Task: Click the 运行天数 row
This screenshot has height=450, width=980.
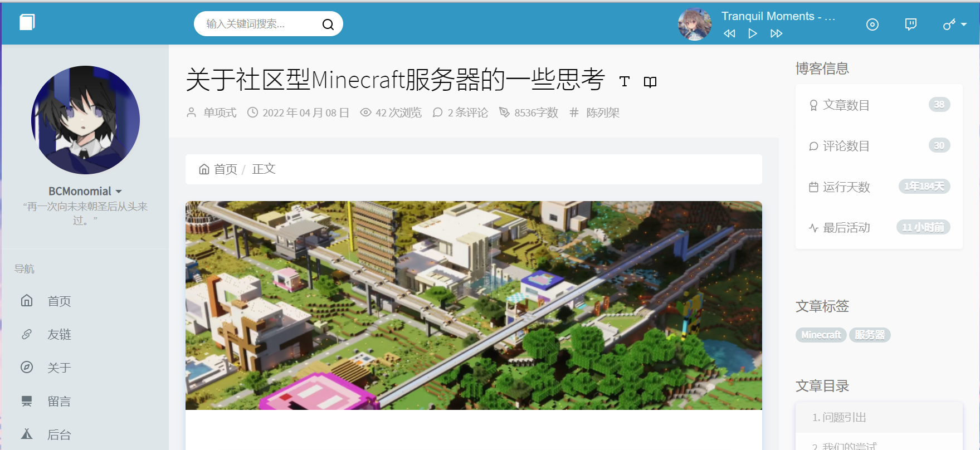Action: [x=879, y=187]
